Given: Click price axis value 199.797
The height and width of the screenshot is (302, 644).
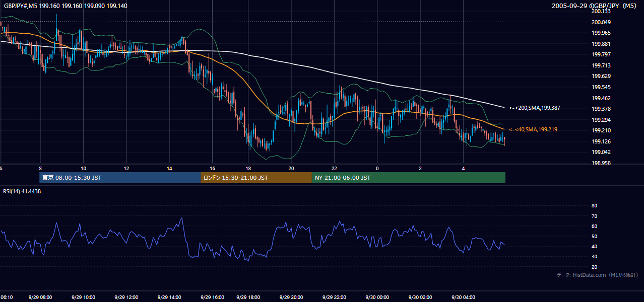Looking at the screenshot, I should [601, 54].
